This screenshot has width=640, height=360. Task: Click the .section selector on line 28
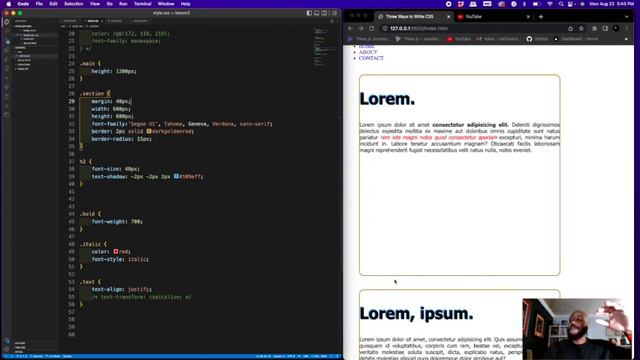click(x=92, y=93)
